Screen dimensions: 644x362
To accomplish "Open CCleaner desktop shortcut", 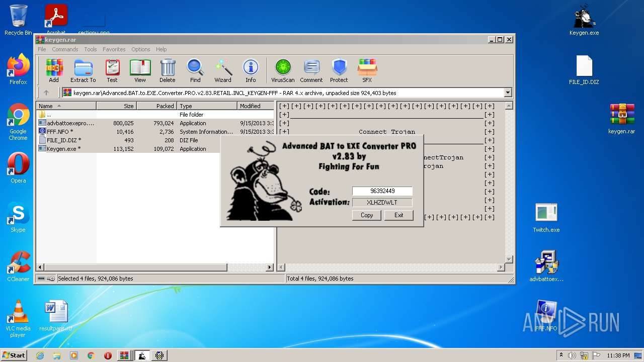I will click(x=18, y=266).
